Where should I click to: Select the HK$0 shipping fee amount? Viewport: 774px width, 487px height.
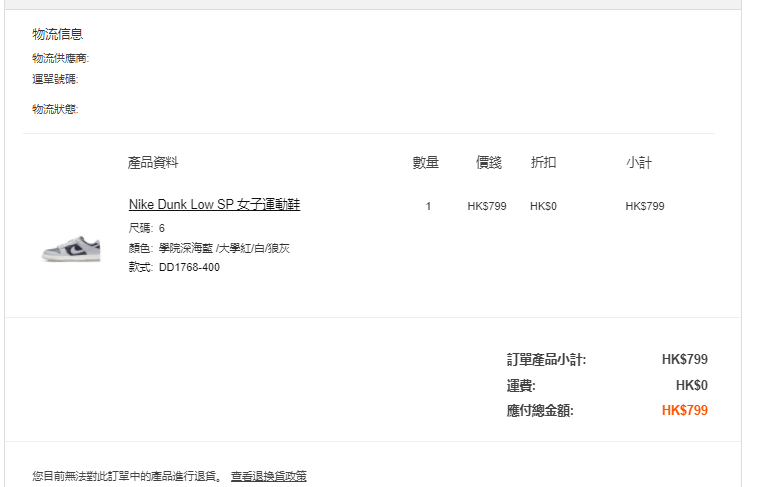pyautogui.click(x=692, y=385)
